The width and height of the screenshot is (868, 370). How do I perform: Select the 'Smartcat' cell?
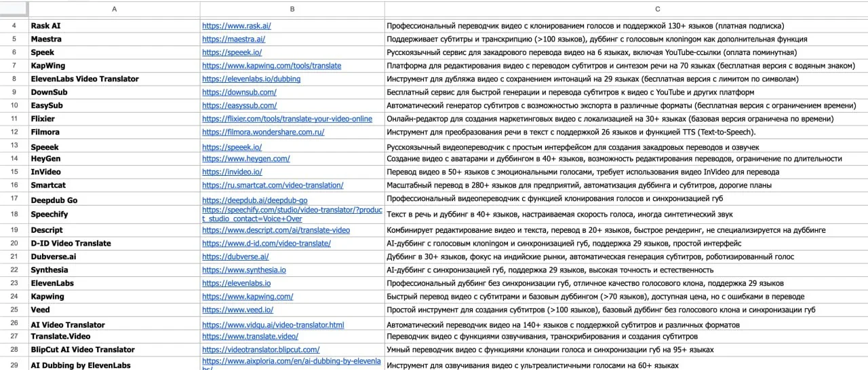[x=114, y=185]
